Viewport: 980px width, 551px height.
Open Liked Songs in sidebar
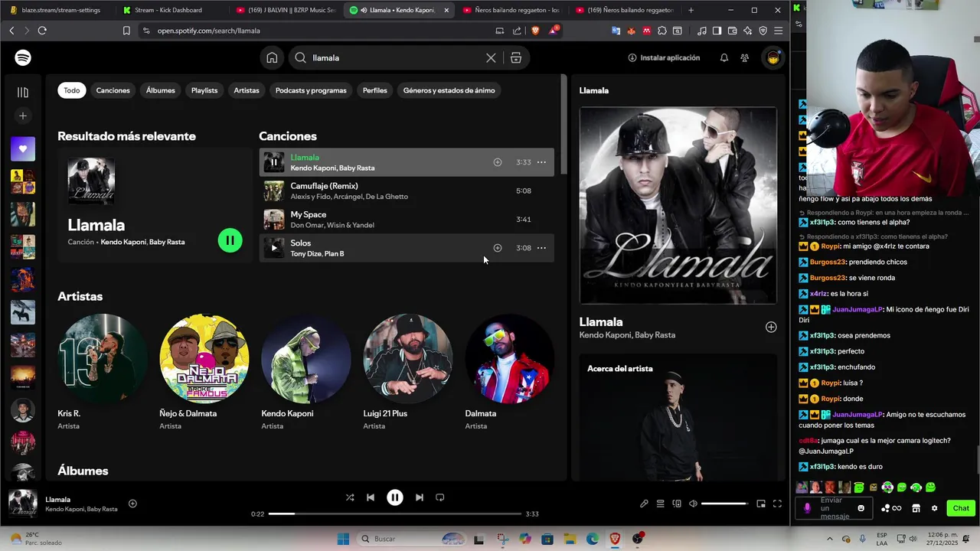coord(23,148)
